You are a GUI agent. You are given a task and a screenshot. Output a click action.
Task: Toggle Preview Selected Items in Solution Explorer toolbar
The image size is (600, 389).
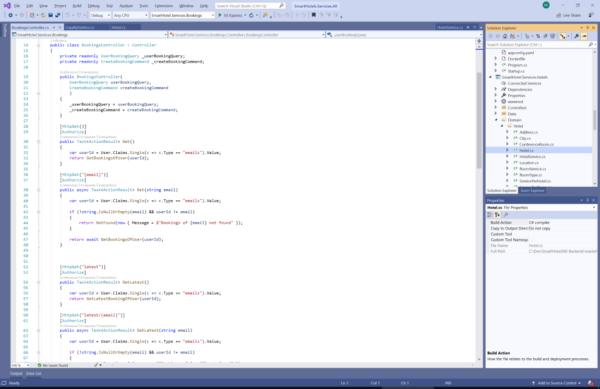[584, 36]
